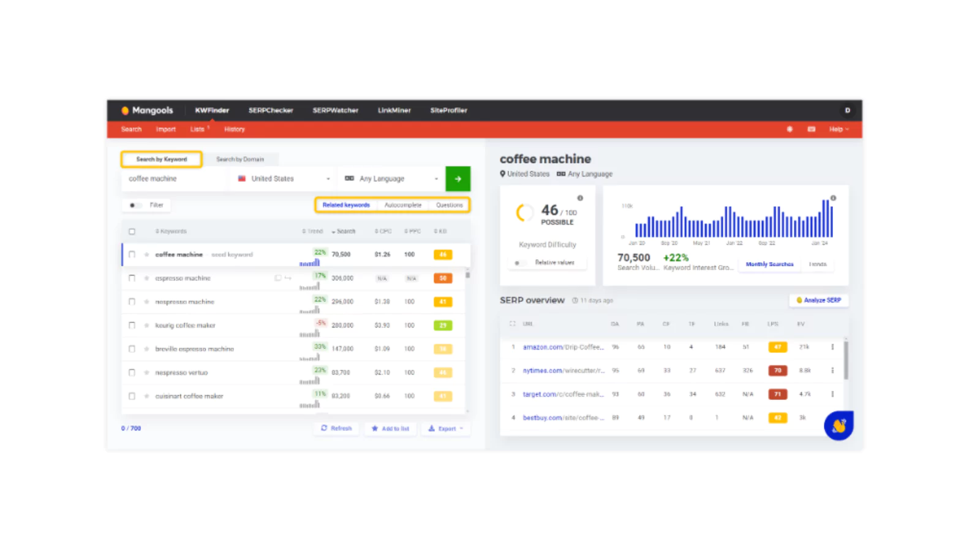Check the coffee machine row checkbox
The image size is (980, 551).
click(x=132, y=255)
